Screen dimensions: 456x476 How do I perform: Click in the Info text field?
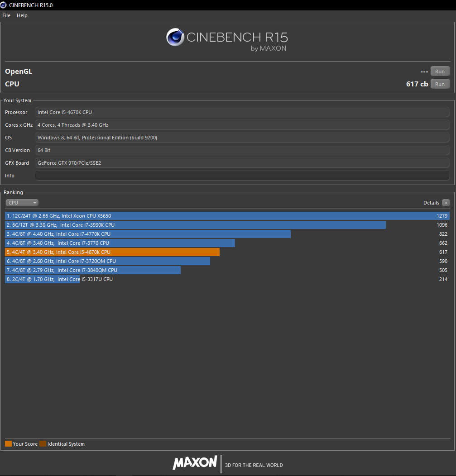[x=242, y=176]
